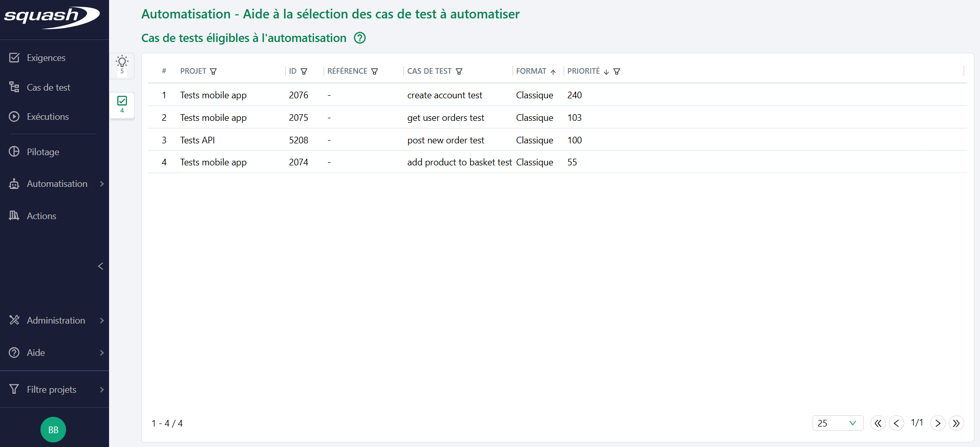Expand Aide submenu chevron
This screenshot has width=980, height=447.
[102, 353]
